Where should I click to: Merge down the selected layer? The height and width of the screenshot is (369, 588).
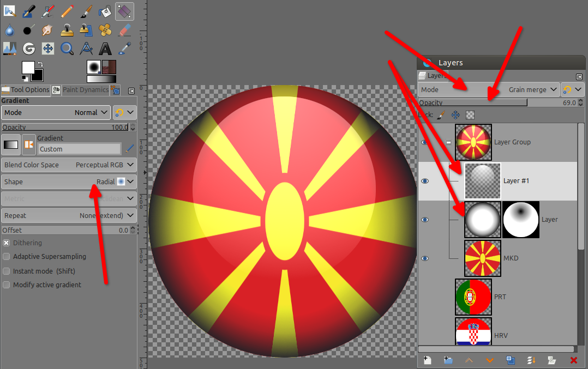(x=531, y=360)
